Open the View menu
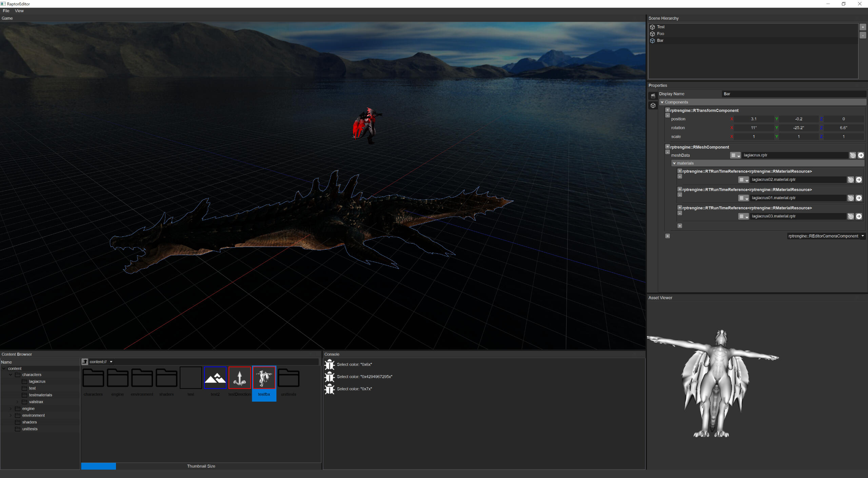 click(19, 11)
